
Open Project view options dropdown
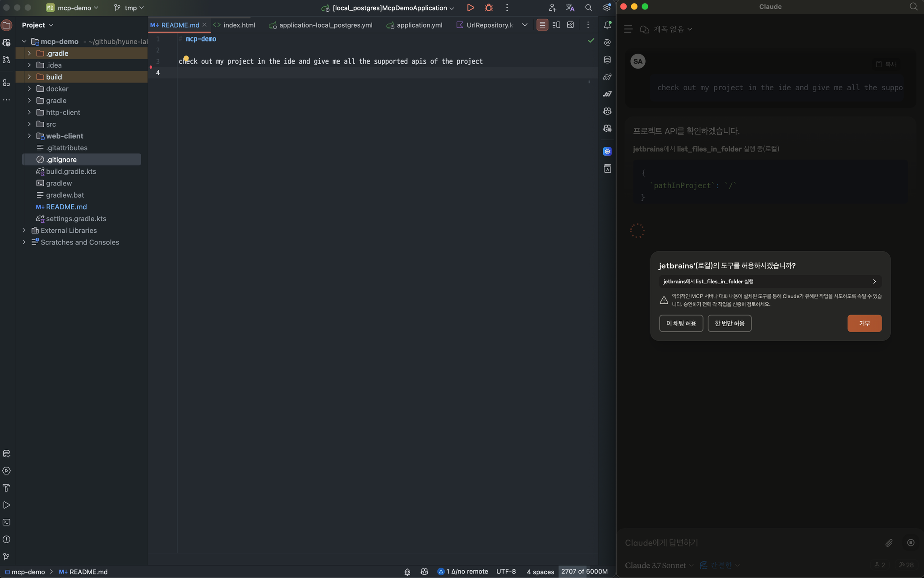[38, 25]
